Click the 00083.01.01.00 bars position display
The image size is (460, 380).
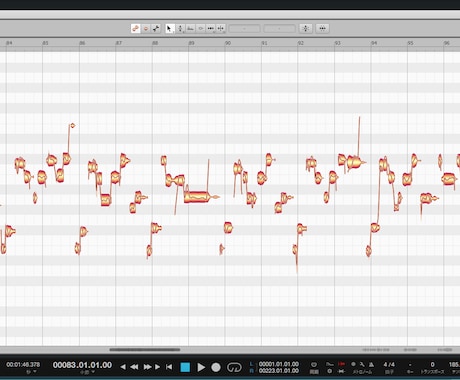point(82,365)
